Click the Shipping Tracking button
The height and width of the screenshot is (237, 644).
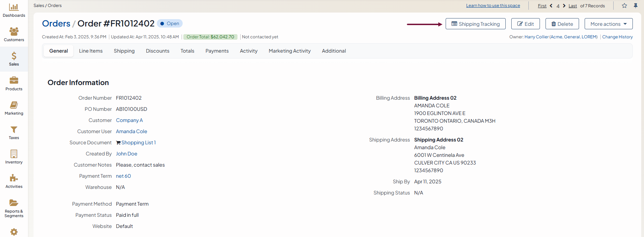(475, 24)
